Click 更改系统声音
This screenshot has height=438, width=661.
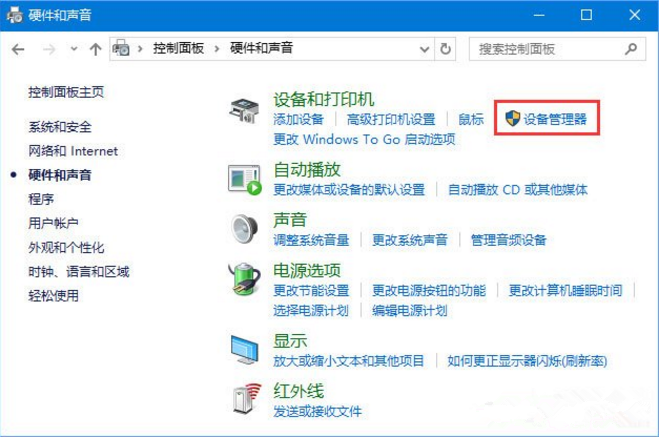[410, 240]
